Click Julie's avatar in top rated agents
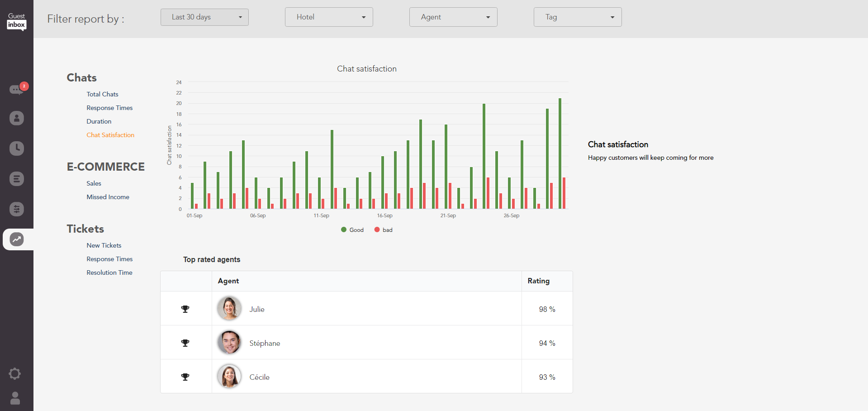 pyautogui.click(x=229, y=308)
